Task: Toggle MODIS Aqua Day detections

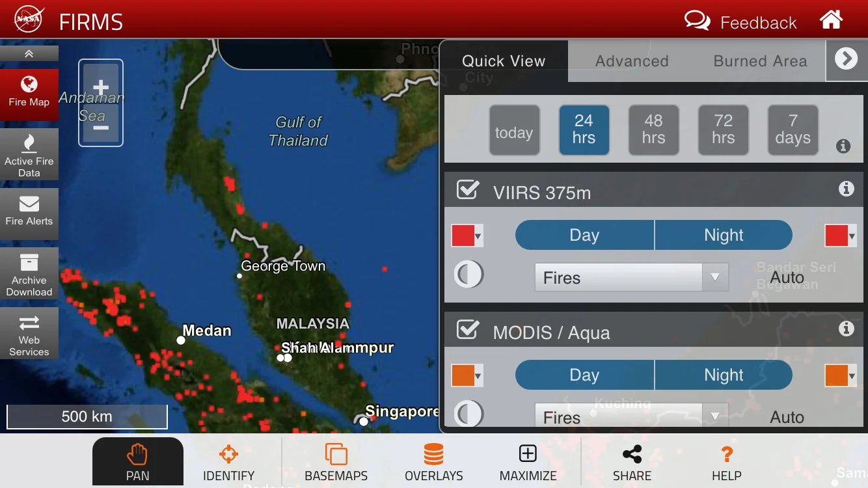Action: (x=584, y=375)
